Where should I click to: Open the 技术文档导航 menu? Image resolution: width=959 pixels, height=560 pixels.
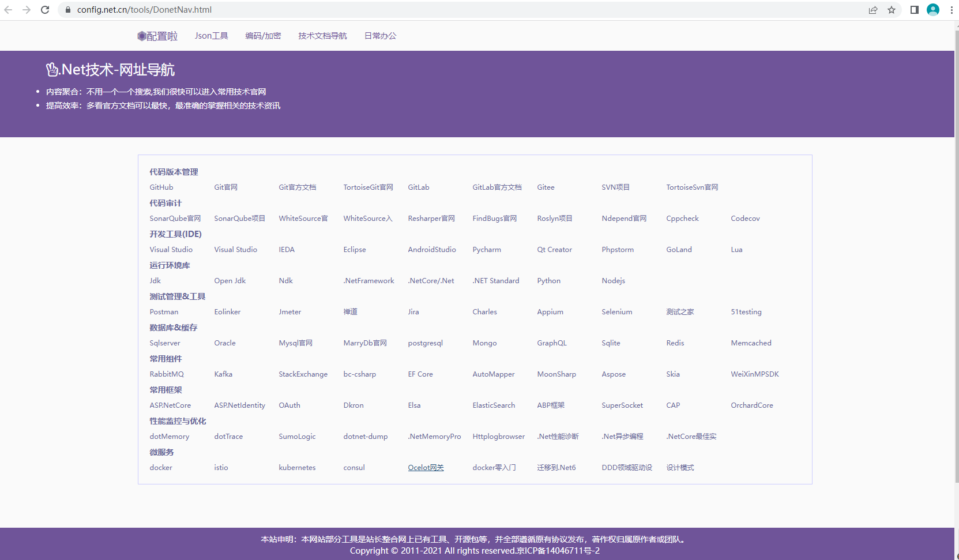(322, 36)
